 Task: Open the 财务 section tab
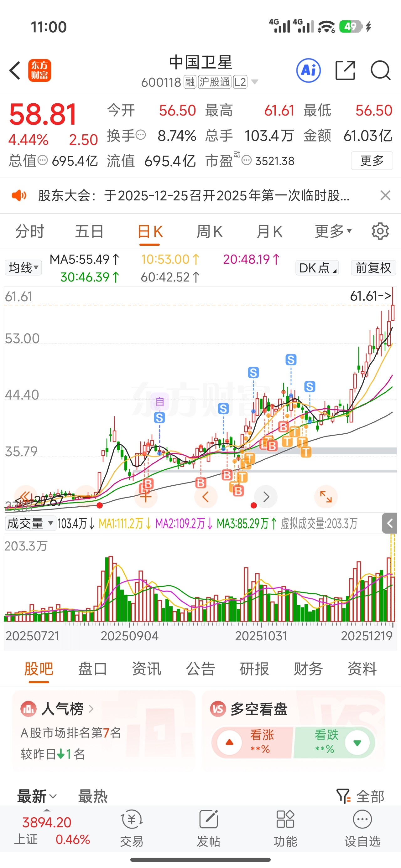point(308,669)
